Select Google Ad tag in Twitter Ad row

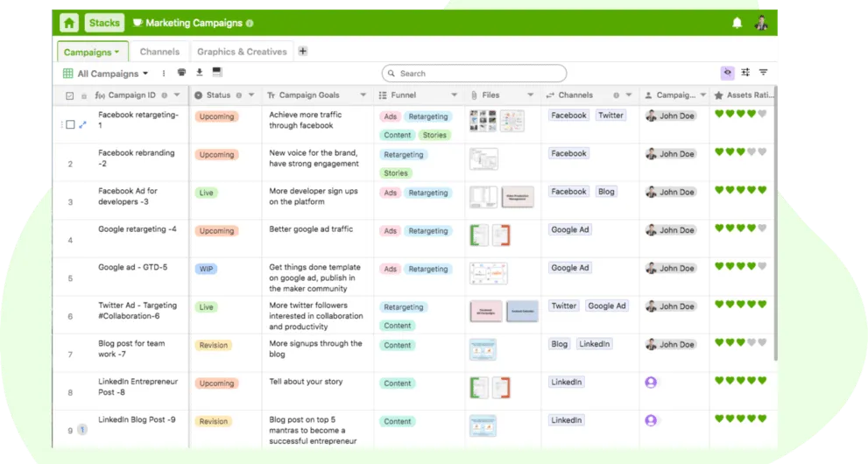click(607, 306)
